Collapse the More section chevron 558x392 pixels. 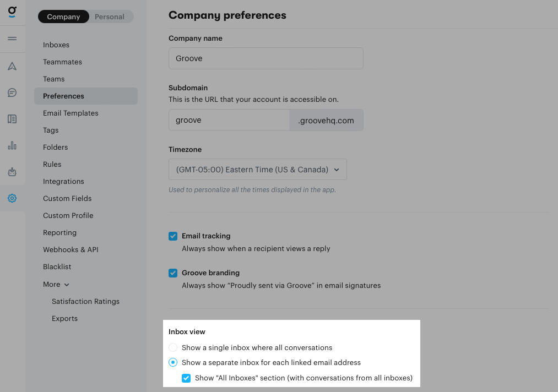click(x=67, y=285)
